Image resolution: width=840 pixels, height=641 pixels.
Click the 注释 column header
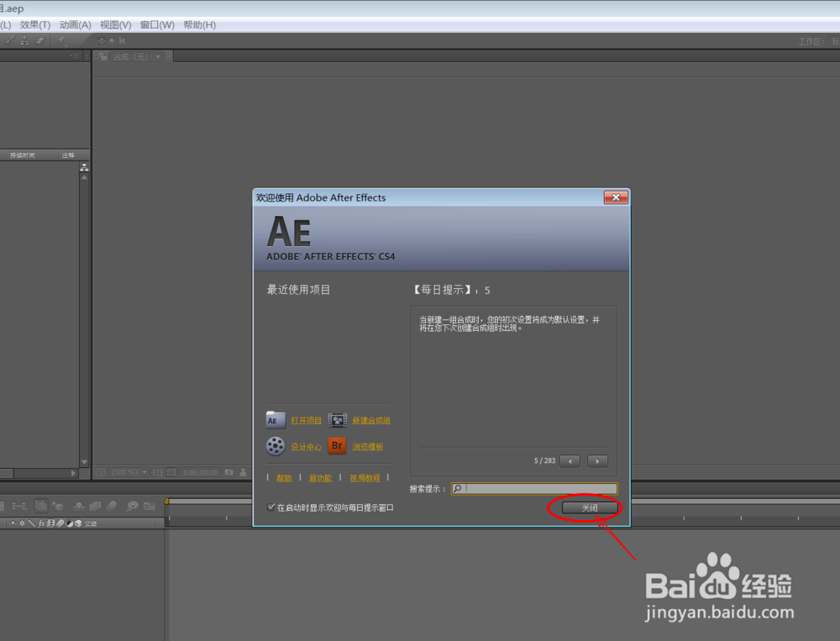click(x=68, y=155)
